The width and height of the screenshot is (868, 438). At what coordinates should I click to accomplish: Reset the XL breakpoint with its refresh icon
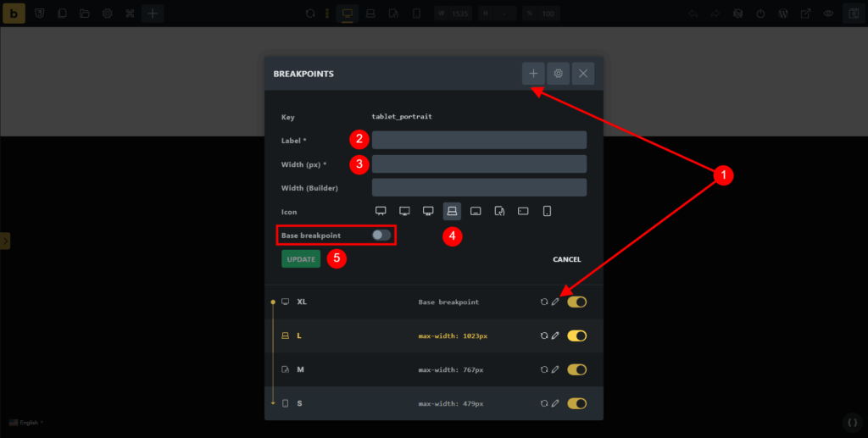pos(544,302)
